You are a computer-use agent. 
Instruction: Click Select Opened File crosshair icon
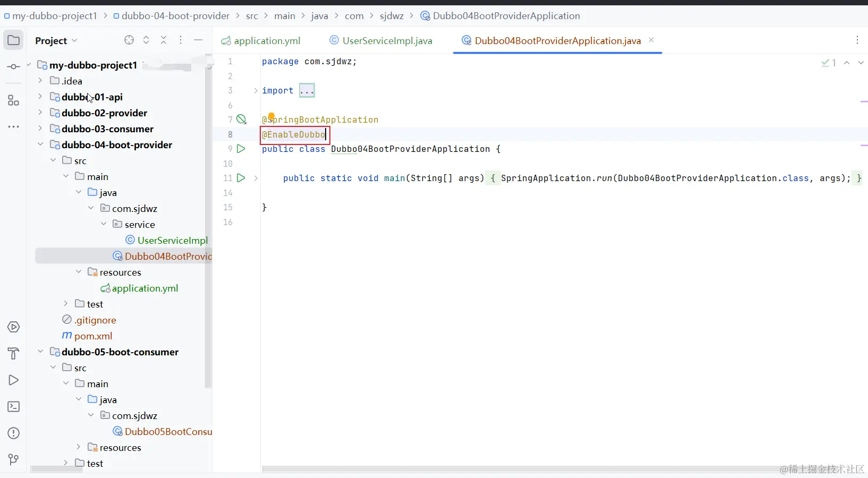pos(129,40)
